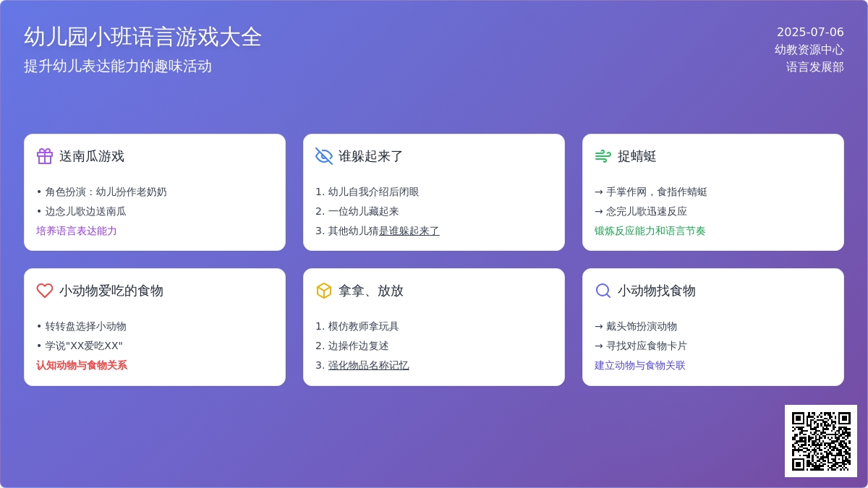
Task: Select the card title 送南瓜游戏
Action: pos(92,156)
